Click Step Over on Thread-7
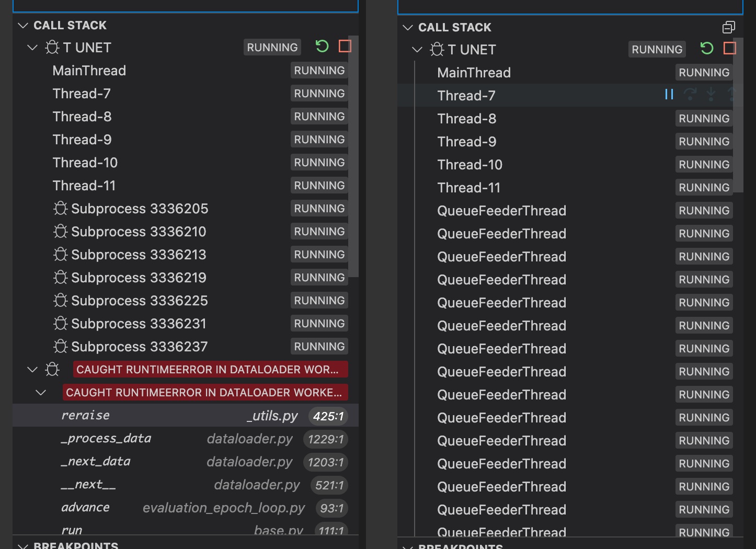 [691, 95]
